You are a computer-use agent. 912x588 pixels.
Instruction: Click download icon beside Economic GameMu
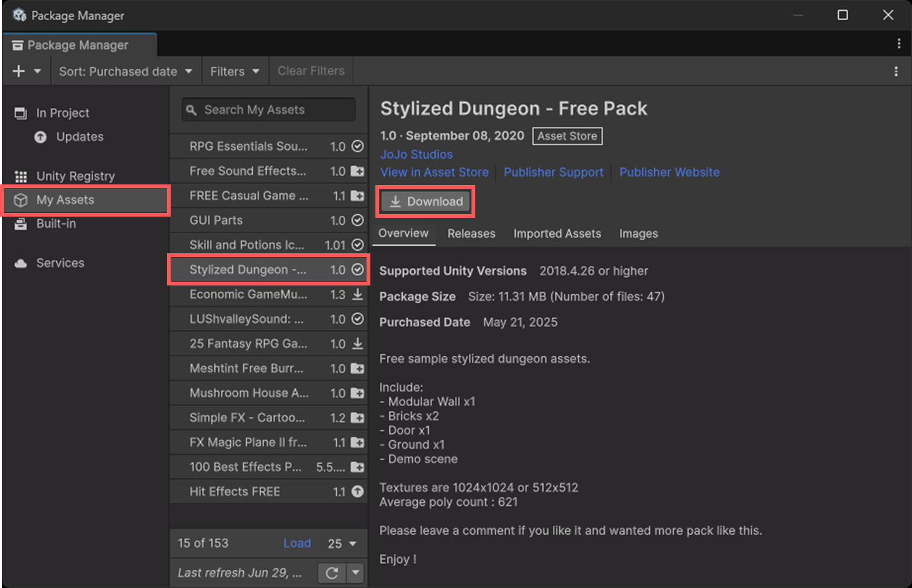(358, 294)
